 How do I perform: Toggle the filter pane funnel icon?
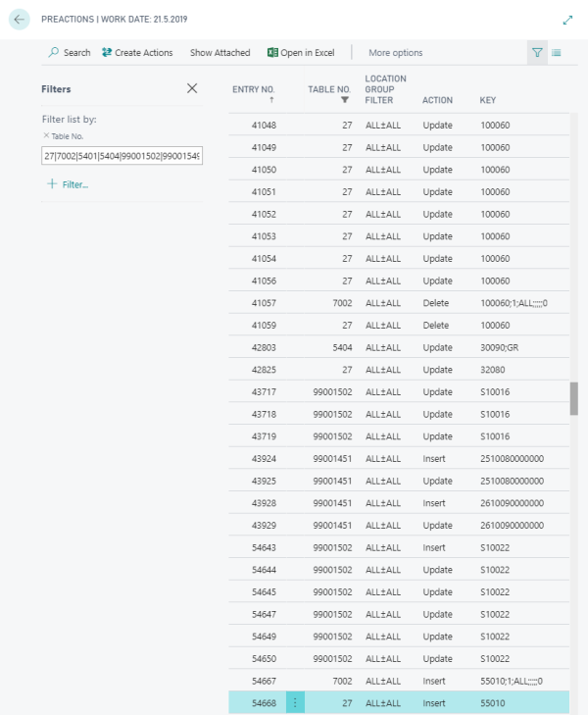click(537, 53)
